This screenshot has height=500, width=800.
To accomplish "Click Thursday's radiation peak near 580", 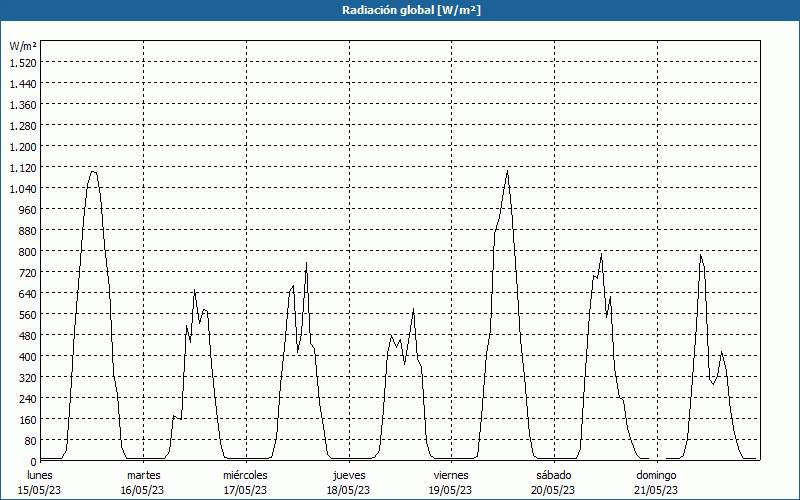I will 413,309.
